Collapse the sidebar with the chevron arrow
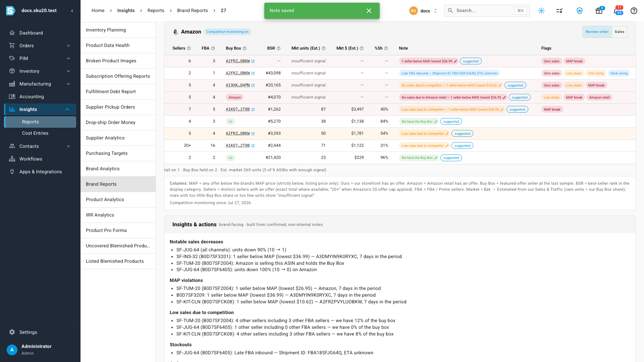Image resolution: width=644 pixels, height=362 pixels. pos(72,11)
